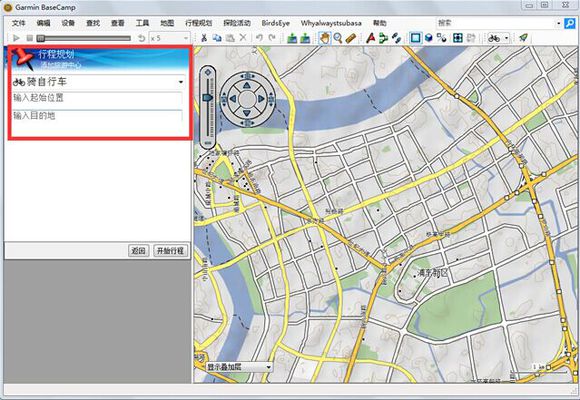Select the red A waypoint tool
The width and height of the screenshot is (580, 400).
click(x=370, y=38)
